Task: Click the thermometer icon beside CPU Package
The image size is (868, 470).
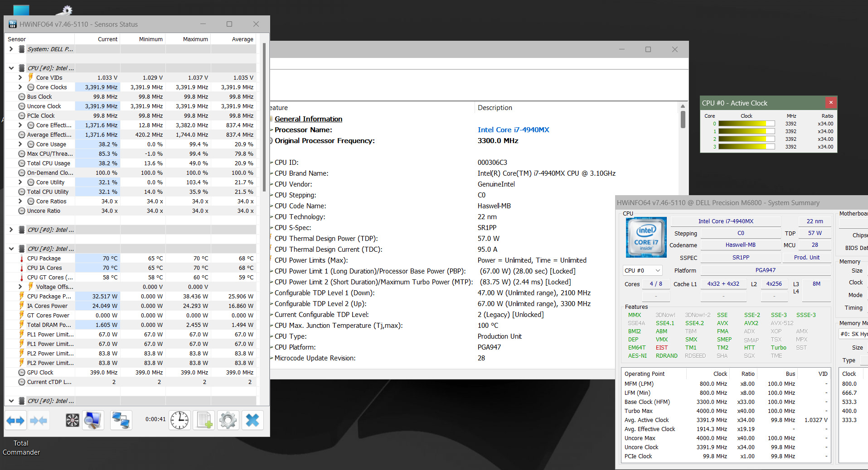Action: 22,258
